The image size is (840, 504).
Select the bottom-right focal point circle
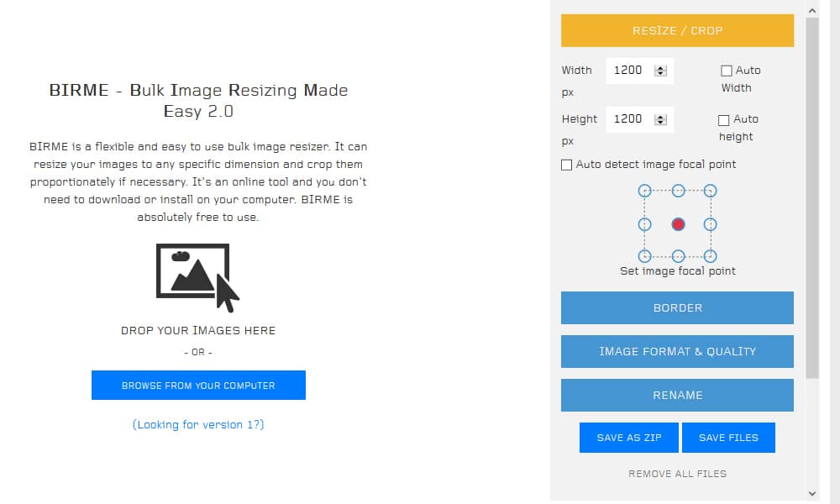[710, 256]
